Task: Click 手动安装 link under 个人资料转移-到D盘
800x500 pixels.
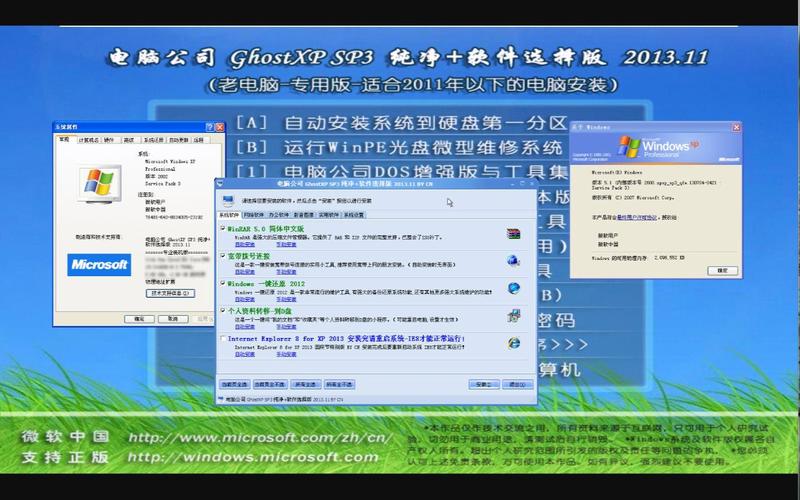Action: click(286, 327)
